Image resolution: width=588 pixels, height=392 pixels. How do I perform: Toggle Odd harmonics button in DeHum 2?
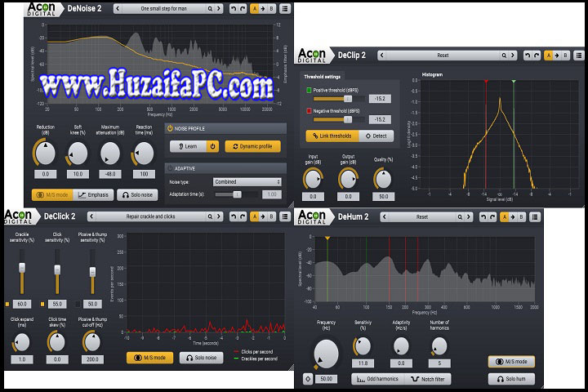coord(377,379)
